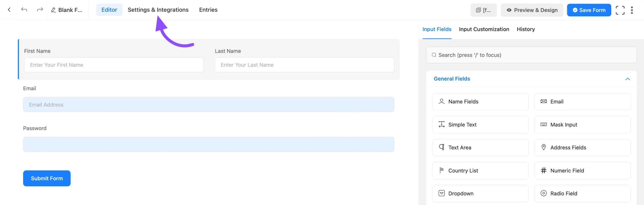Redo the last form change
Image resolution: width=644 pixels, height=205 pixels.
40,10
